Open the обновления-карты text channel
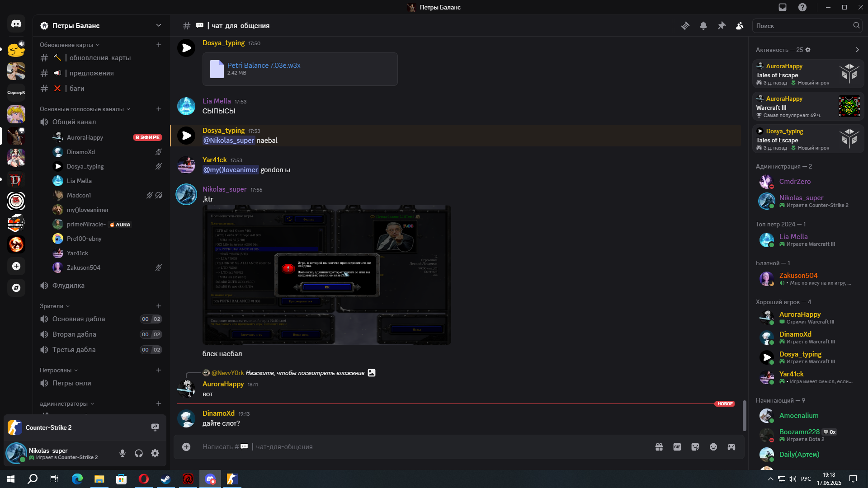Image resolution: width=868 pixels, height=488 pixels. click(x=101, y=58)
